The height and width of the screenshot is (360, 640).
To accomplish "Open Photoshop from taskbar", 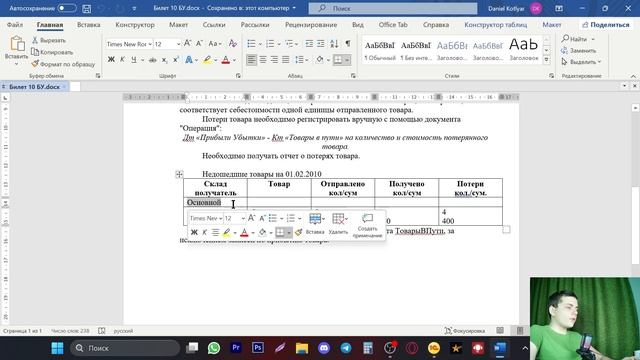I will point(258,348).
